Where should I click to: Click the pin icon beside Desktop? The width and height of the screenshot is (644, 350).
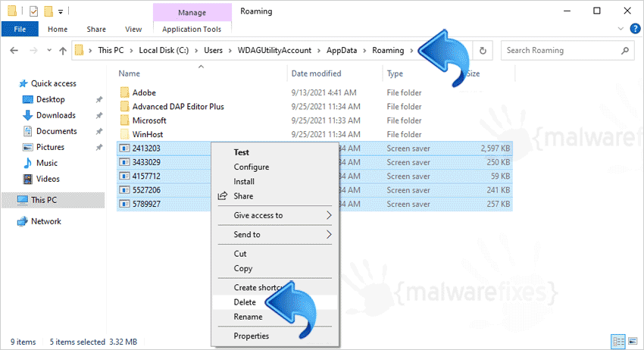click(99, 99)
